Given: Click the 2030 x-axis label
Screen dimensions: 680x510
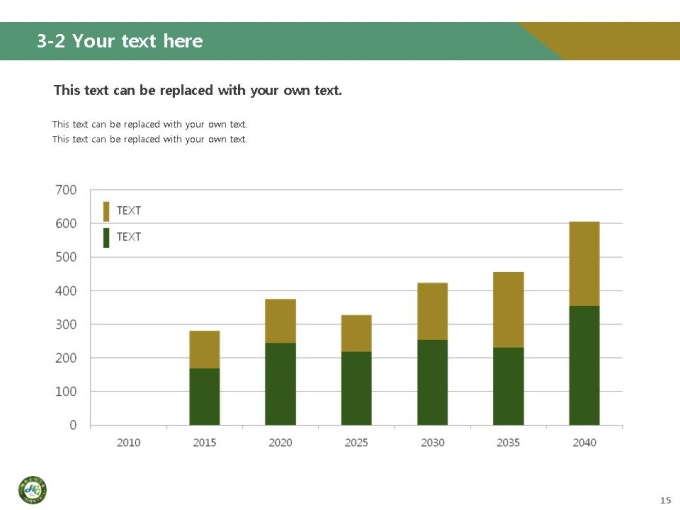Looking at the screenshot, I should (433, 443).
